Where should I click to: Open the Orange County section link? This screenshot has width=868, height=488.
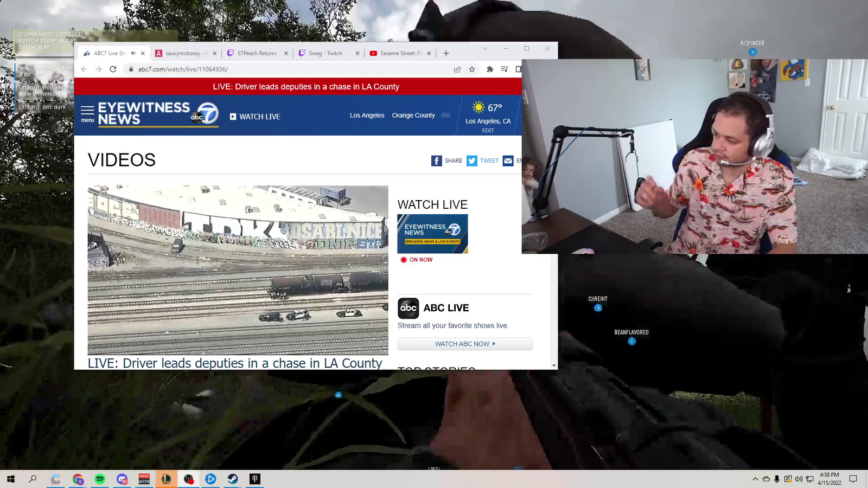413,115
